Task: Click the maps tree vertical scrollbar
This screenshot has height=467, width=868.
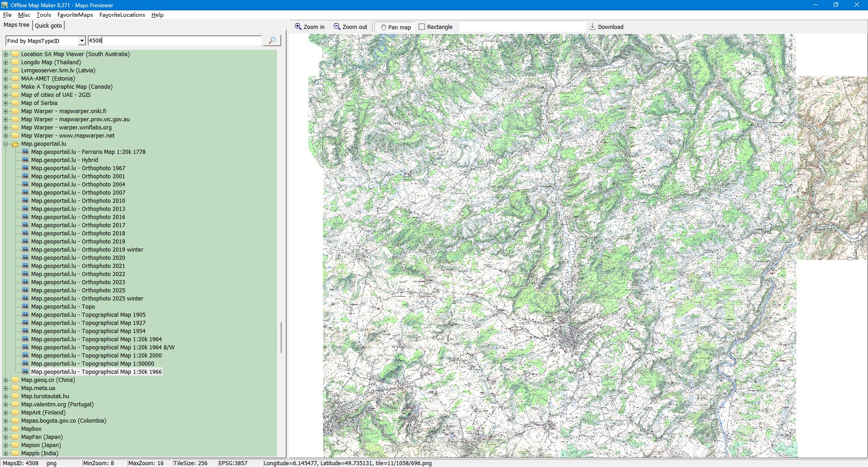Action: point(281,337)
